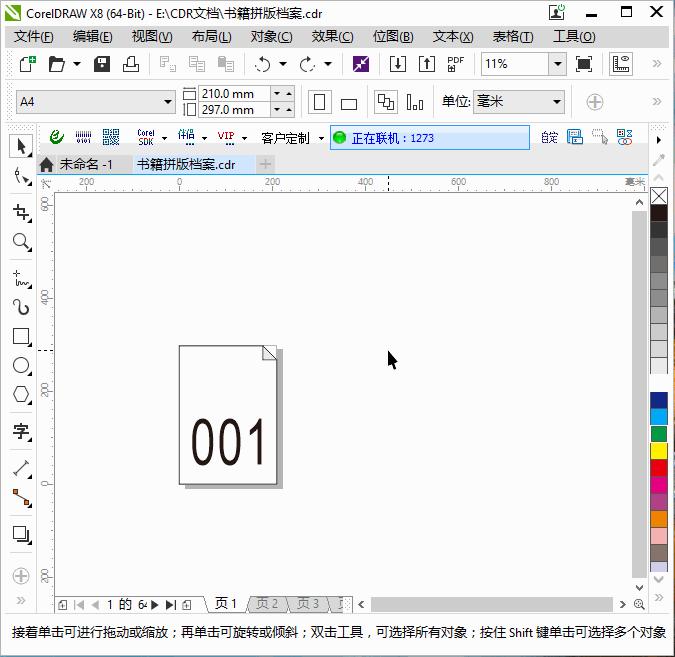This screenshot has height=657, width=675.
Task: Select the Text tool
Action: coord(22,431)
